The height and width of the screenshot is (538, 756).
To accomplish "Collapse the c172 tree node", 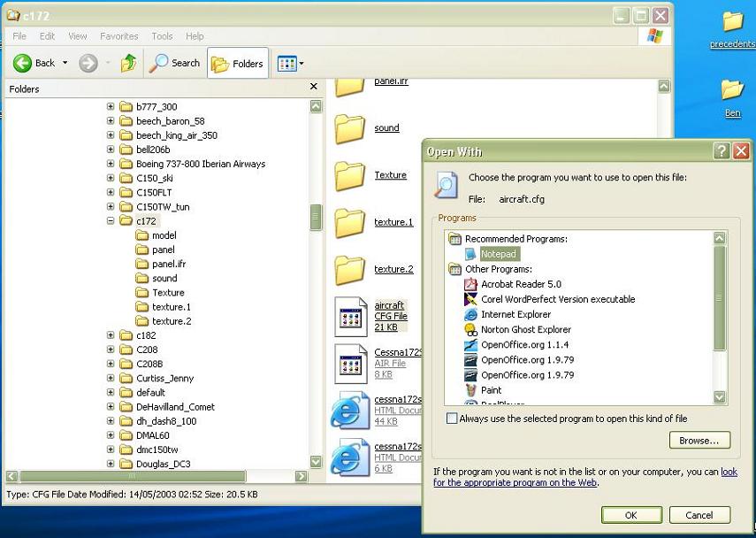I will (111, 221).
